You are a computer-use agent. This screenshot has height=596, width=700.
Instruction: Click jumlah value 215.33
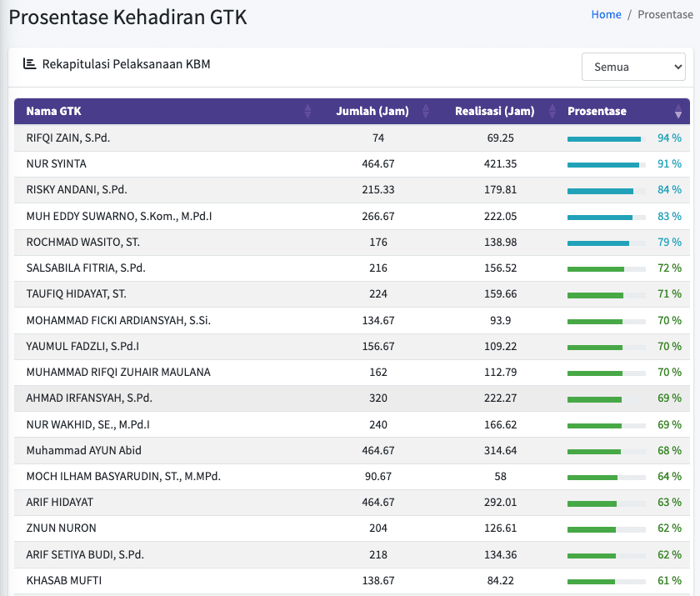(378, 190)
